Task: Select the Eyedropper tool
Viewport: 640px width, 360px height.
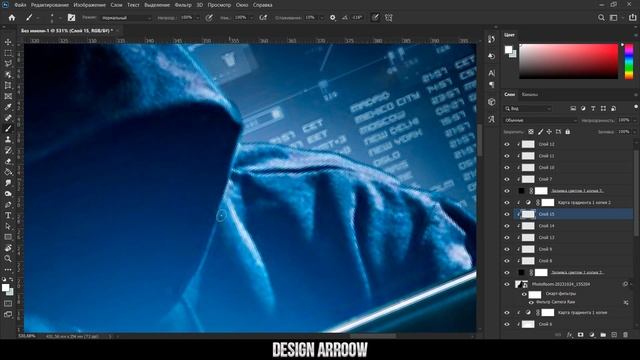Action: (8, 107)
